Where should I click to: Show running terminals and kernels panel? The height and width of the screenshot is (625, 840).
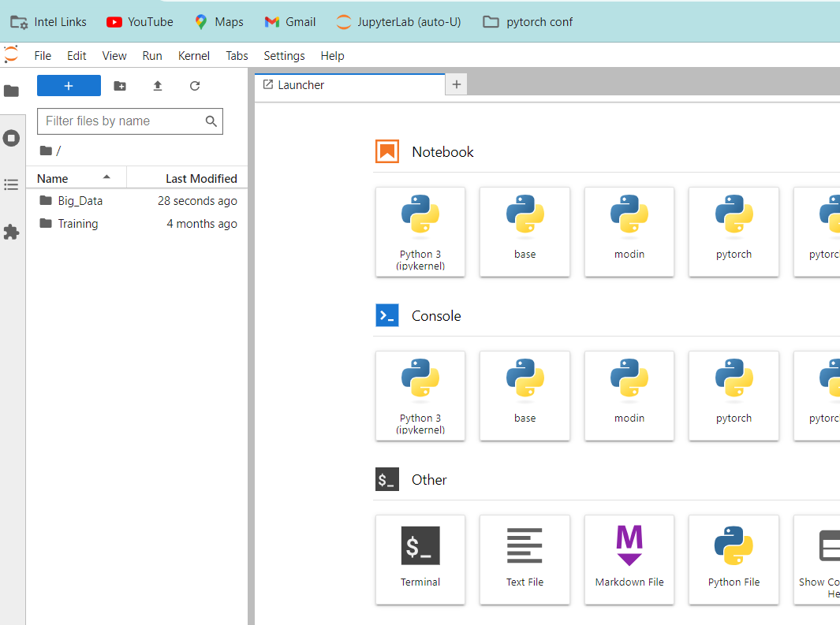point(11,138)
